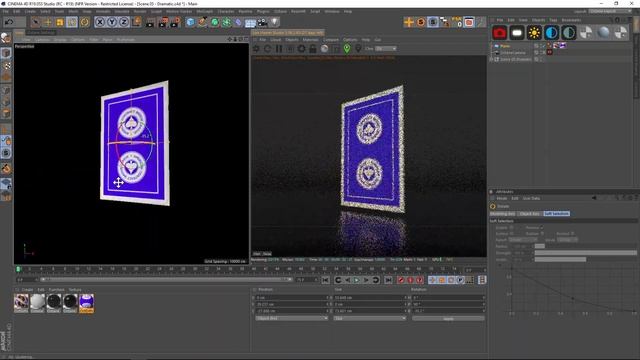Click the green location pin icon
The width and height of the screenshot is (640, 360).
[347, 49]
